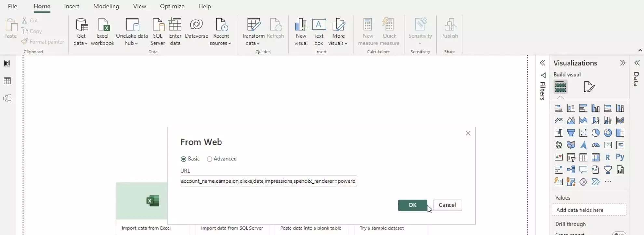This screenshot has width=644, height=235.
Task: Pick the donut chart visual
Action: (x=608, y=133)
